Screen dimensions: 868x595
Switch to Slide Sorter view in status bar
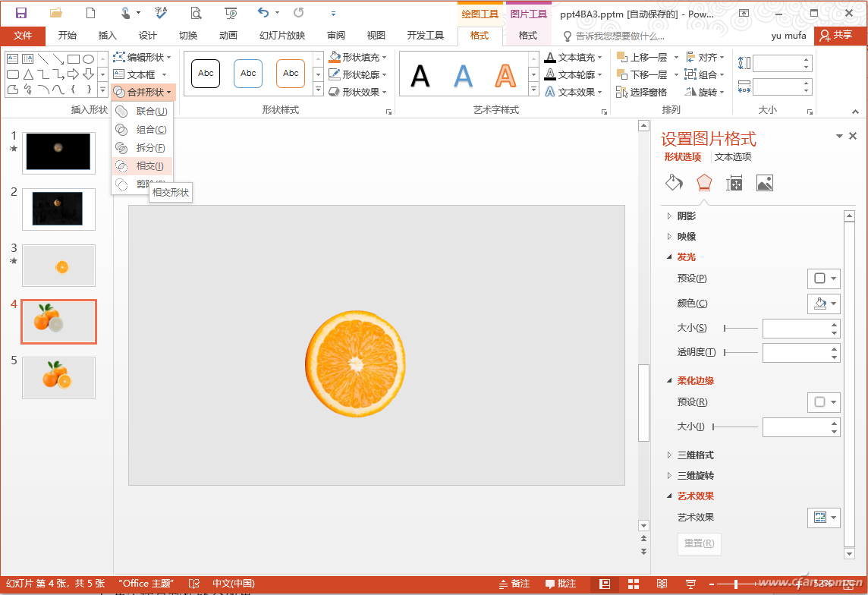click(633, 584)
